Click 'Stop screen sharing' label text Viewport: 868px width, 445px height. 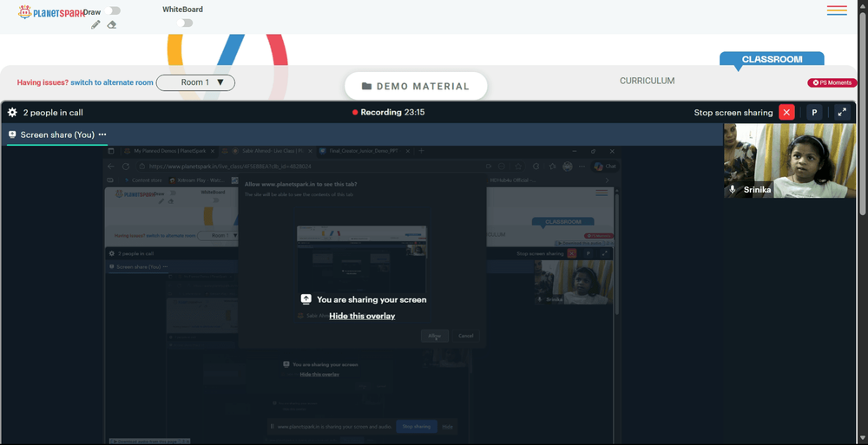click(733, 113)
